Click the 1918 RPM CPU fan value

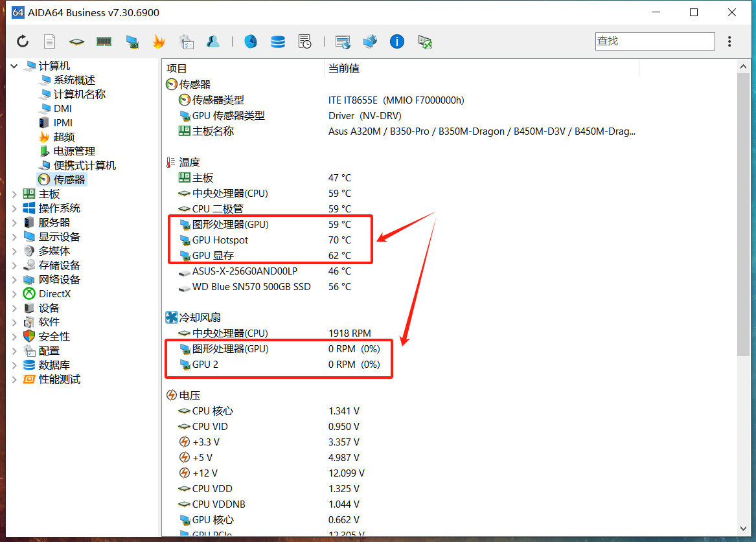(350, 333)
